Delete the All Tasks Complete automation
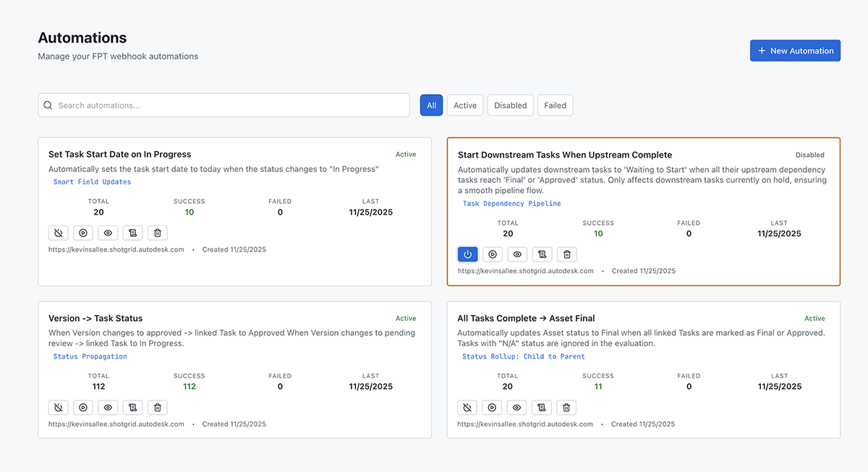 point(567,408)
